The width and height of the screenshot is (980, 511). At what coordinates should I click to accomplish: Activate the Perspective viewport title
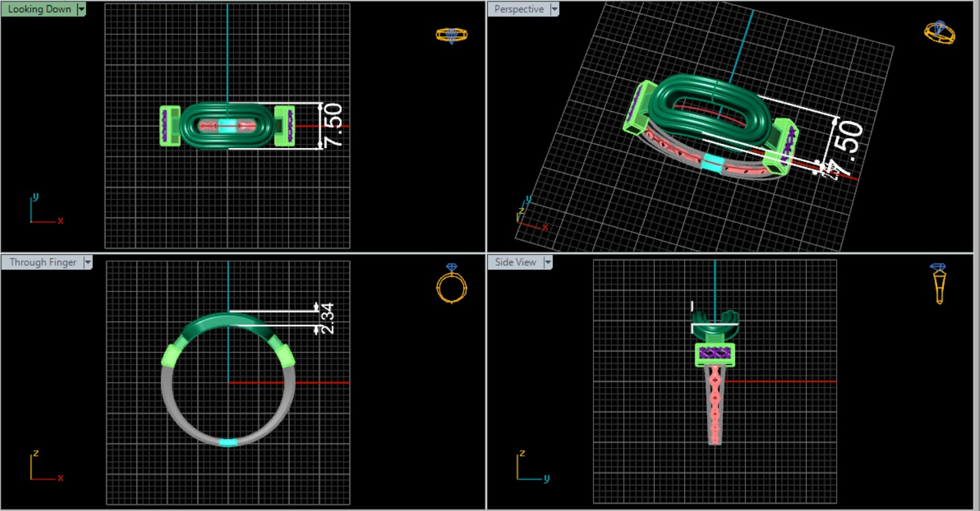tap(519, 9)
